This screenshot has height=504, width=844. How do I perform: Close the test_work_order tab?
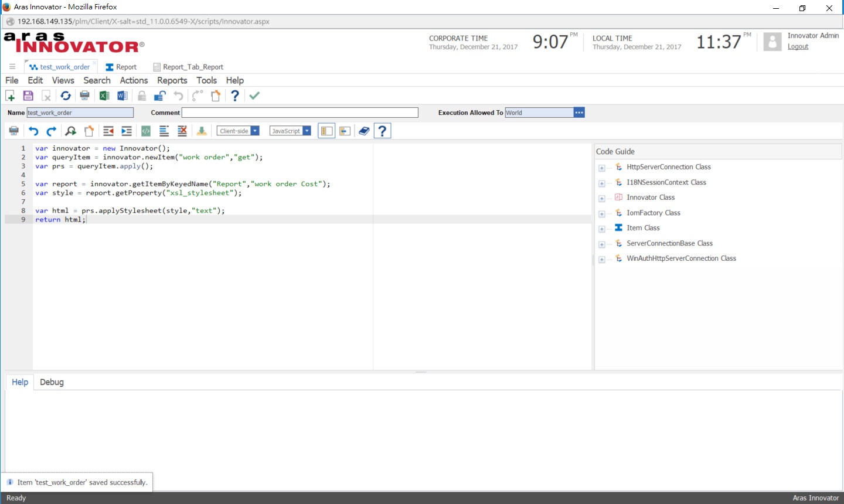click(x=94, y=62)
